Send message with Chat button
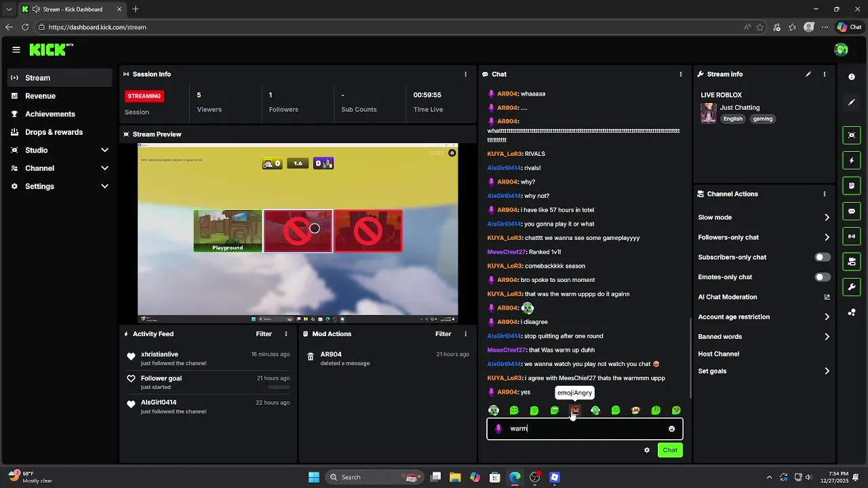 pyautogui.click(x=670, y=450)
